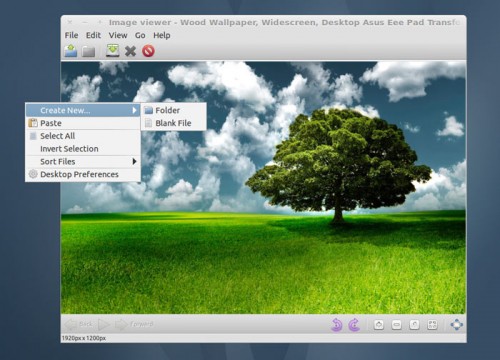The width and height of the screenshot is (500, 360).
Task: Rotate image clockwise with right purple arrow
Action: [354, 324]
